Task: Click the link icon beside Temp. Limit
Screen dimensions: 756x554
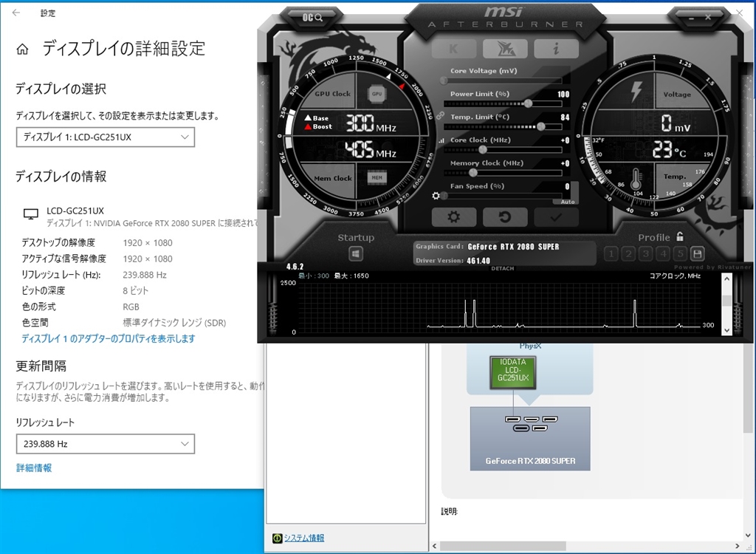Action: click(x=440, y=116)
